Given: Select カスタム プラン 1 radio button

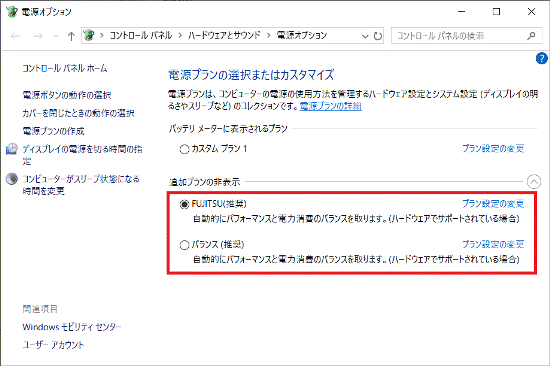Looking at the screenshot, I should (x=184, y=149).
